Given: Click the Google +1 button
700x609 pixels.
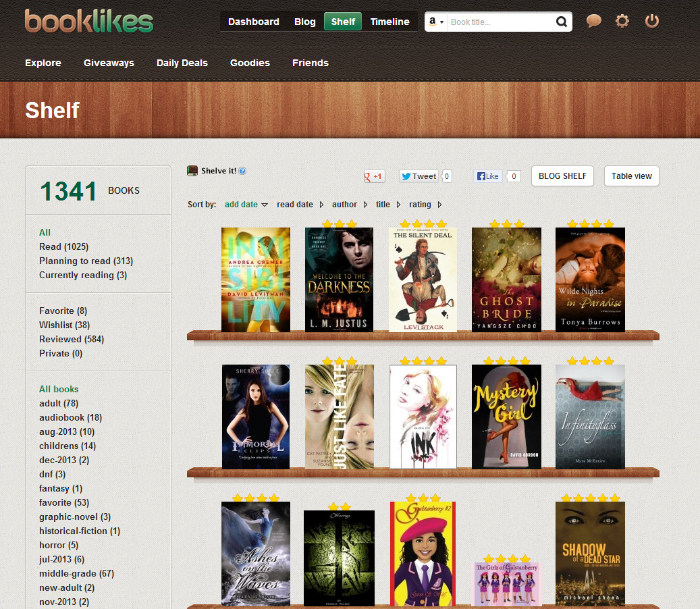Looking at the screenshot, I should (x=374, y=176).
